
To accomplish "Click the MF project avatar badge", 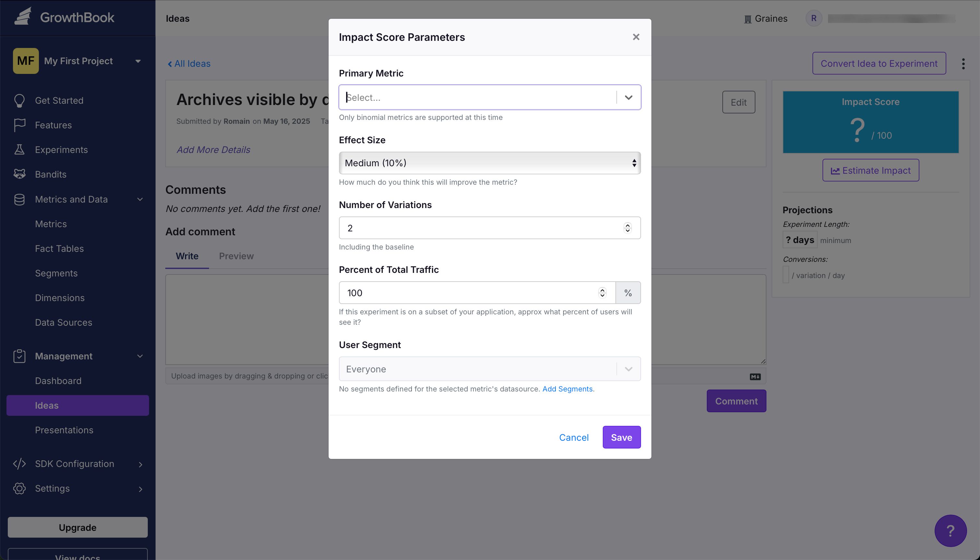I will (26, 61).
